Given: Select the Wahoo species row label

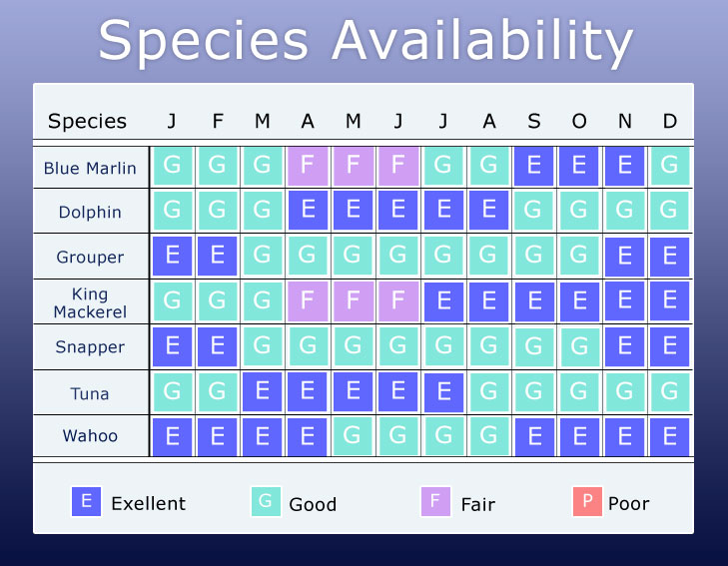Looking at the screenshot, I should pos(90,436).
